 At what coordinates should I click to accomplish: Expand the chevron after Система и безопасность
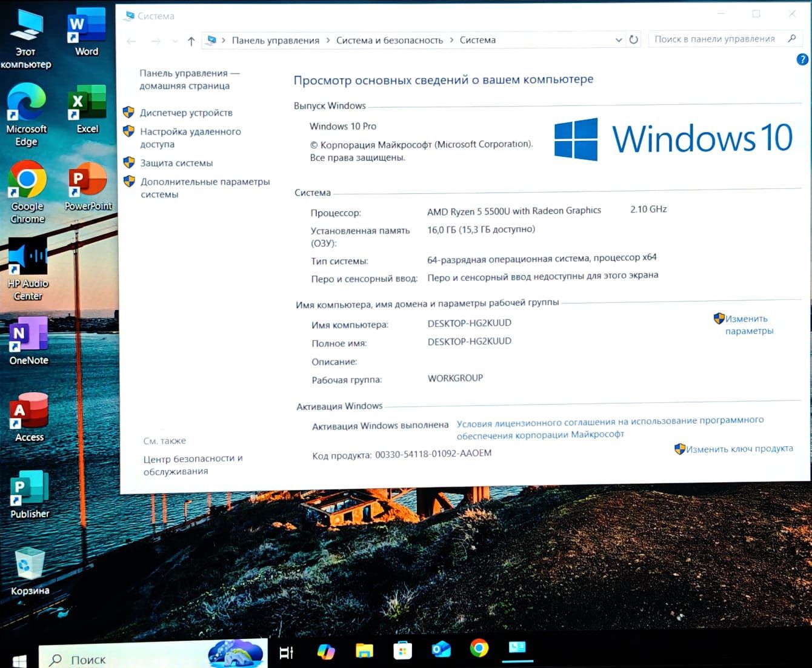(451, 41)
